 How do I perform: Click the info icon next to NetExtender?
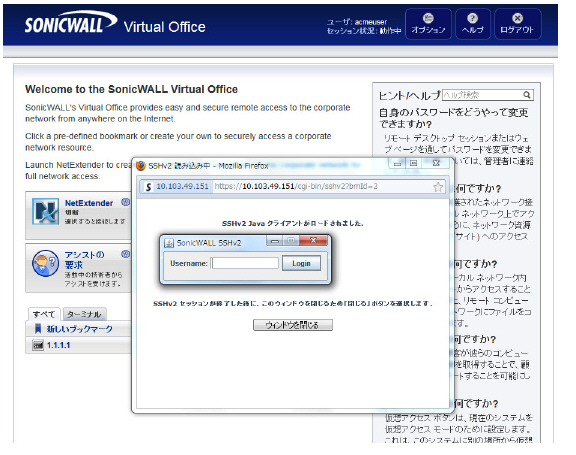coord(126,202)
